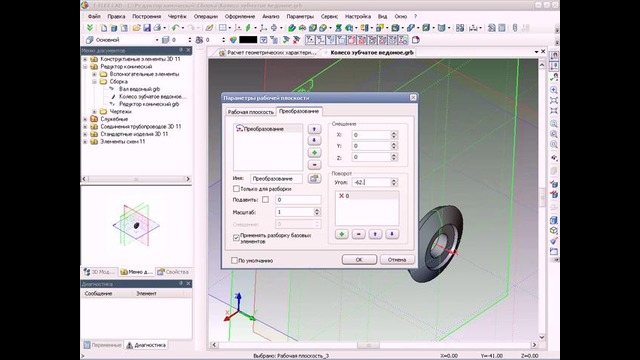Select Вал ведомый.grb in the tree
The image size is (640, 360).
pyautogui.click(x=139, y=89)
